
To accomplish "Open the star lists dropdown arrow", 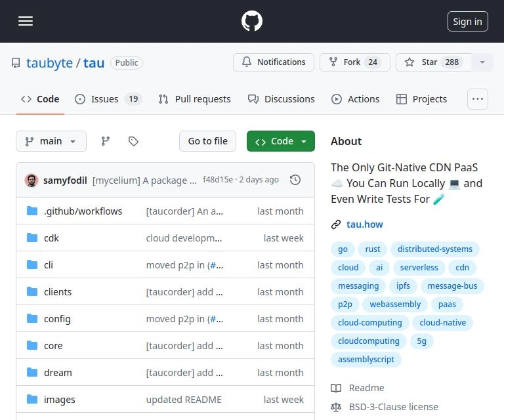I will (x=482, y=62).
